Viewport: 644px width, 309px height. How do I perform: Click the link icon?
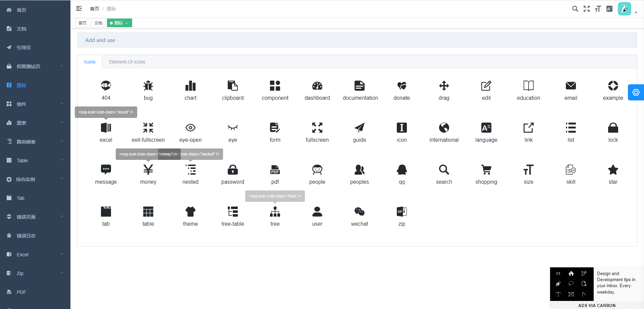[529, 128]
